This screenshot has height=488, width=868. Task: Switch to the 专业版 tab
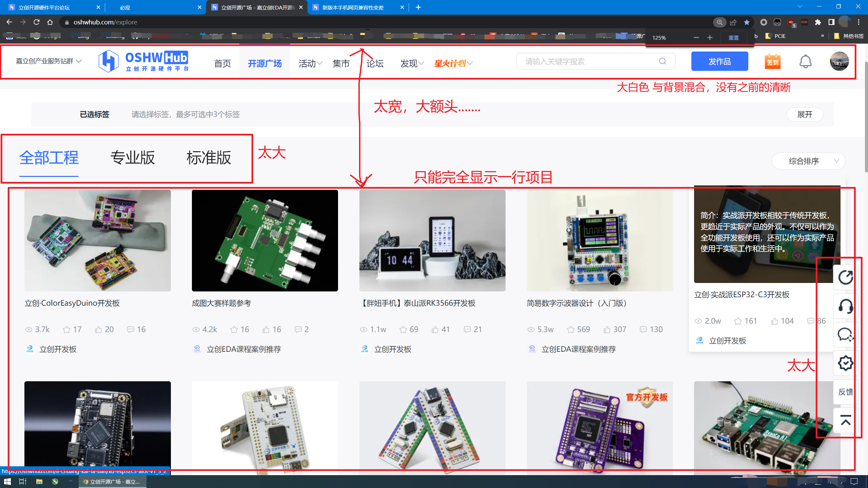pos(133,158)
